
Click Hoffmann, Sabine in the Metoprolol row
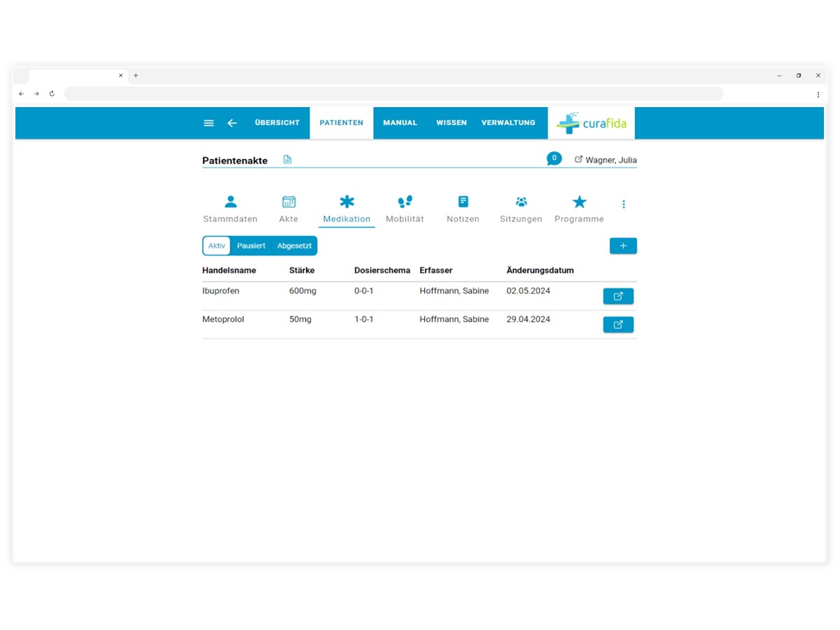[454, 319]
